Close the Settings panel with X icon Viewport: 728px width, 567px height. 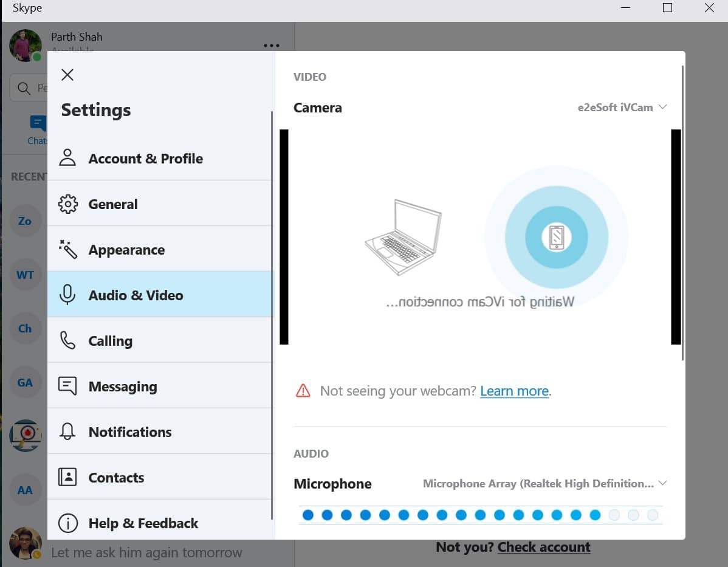tap(67, 75)
